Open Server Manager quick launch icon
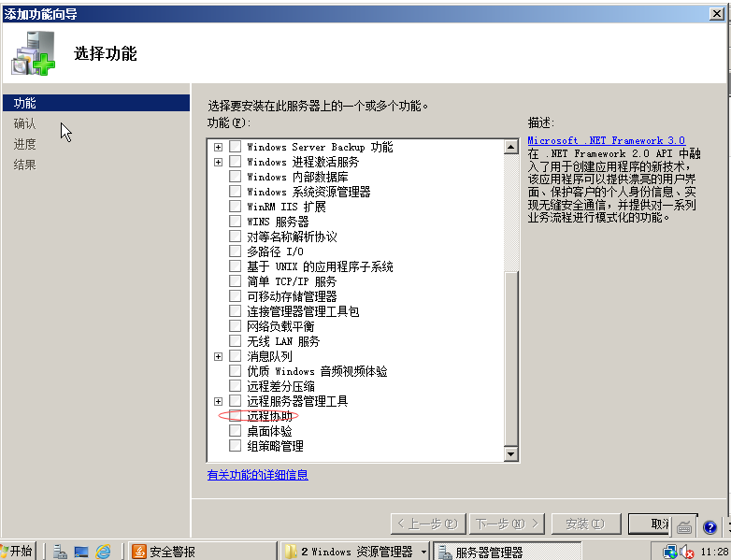The image size is (731, 560). click(x=60, y=552)
